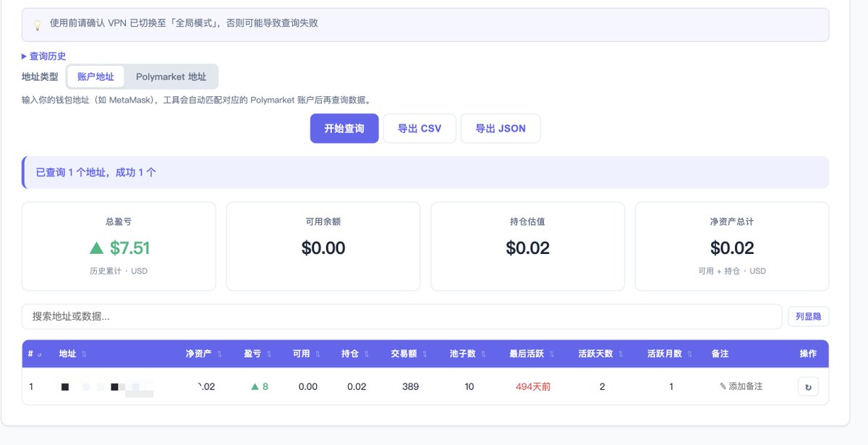This screenshot has width=868, height=445.
Task: Click the blurred address in row 1
Action: [107, 388]
